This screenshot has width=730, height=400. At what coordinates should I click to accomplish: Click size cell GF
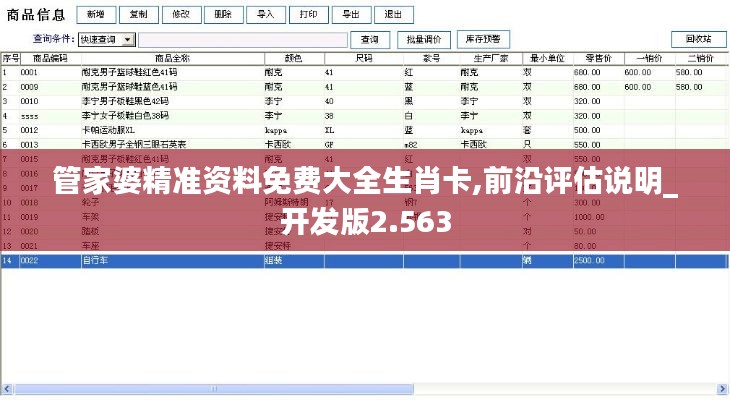coord(329,145)
